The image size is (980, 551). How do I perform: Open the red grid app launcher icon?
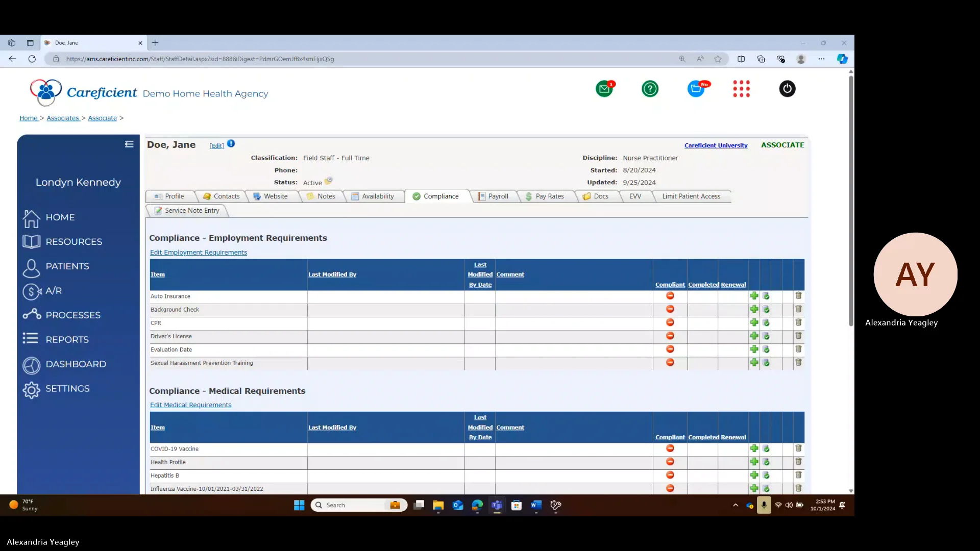click(741, 88)
